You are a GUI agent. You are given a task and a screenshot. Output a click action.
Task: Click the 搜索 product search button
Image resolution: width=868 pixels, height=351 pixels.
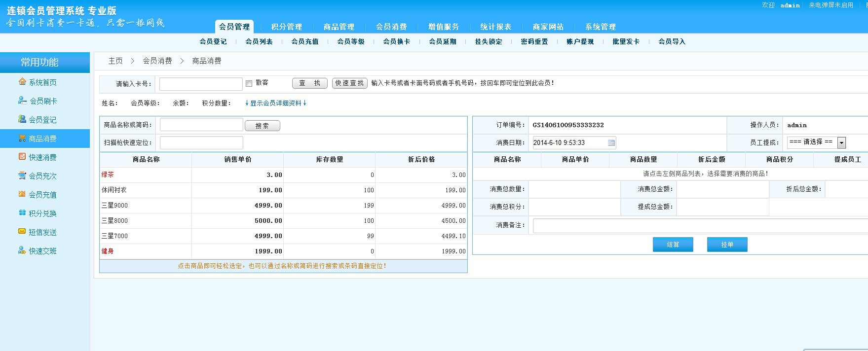click(263, 126)
